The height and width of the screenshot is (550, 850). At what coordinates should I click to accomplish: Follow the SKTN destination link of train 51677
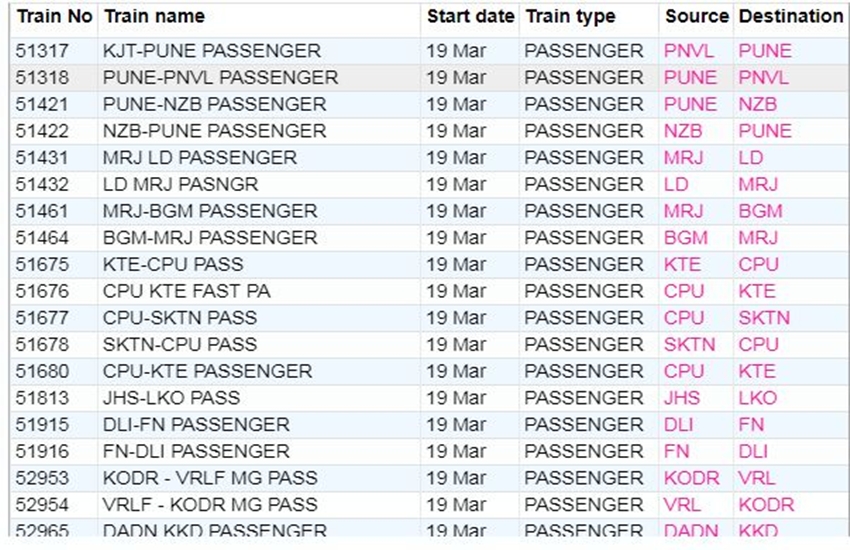coord(764,318)
